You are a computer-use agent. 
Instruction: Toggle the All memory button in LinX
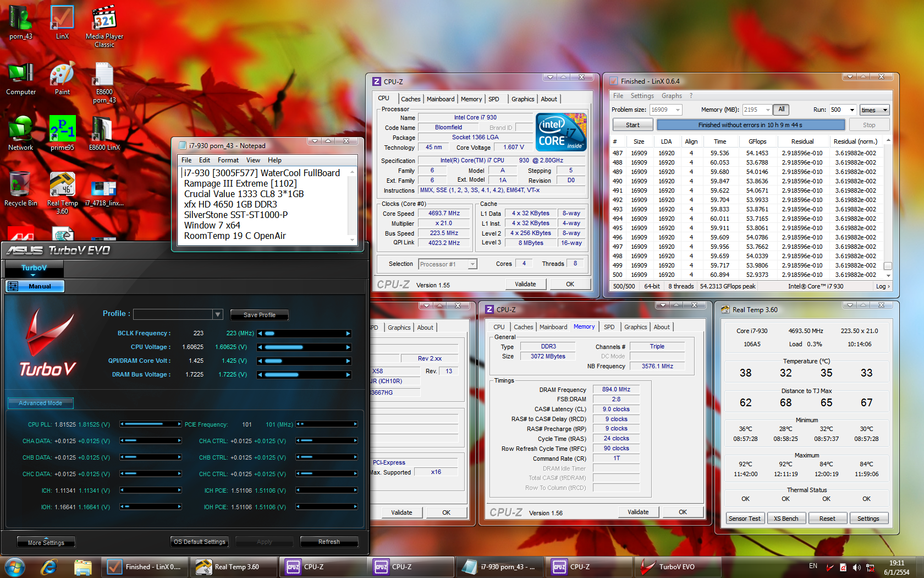point(781,110)
